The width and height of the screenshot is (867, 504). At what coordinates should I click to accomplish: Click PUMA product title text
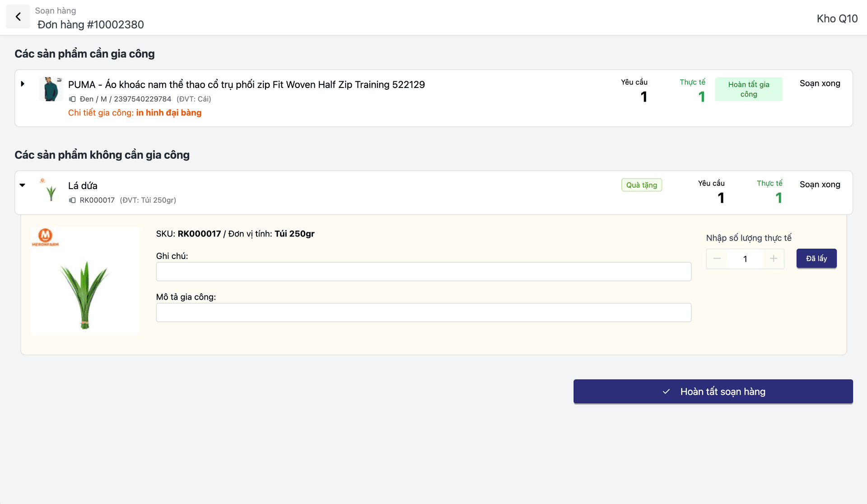[x=246, y=85]
